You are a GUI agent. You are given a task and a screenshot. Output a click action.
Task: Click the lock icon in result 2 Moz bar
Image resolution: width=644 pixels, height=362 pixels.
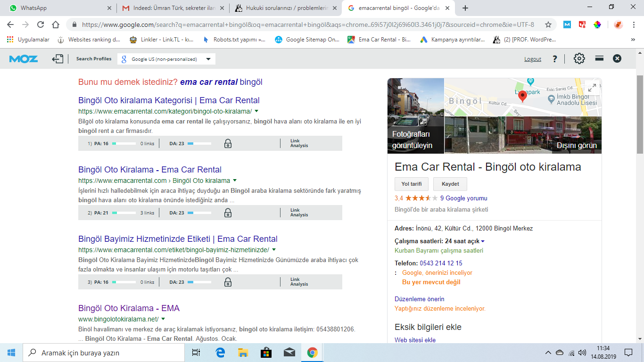point(228,213)
